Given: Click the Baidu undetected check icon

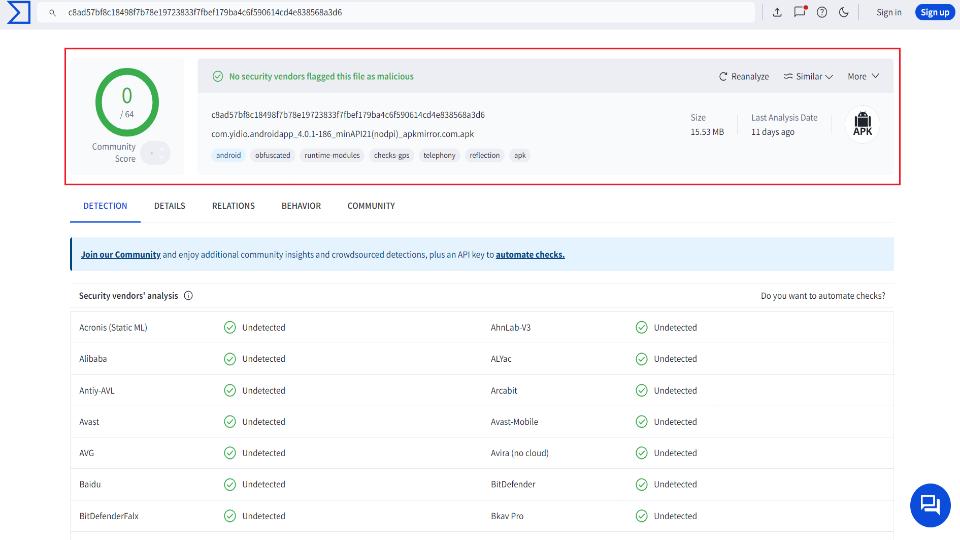Looking at the screenshot, I should tap(230, 484).
